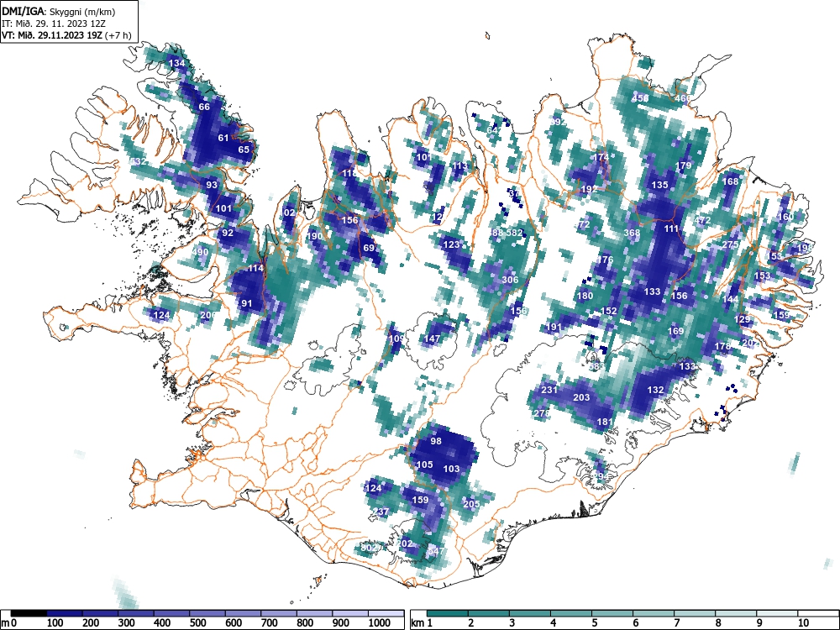840x630 pixels.
Task: Click the visibility value 169
Action: coord(675,331)
